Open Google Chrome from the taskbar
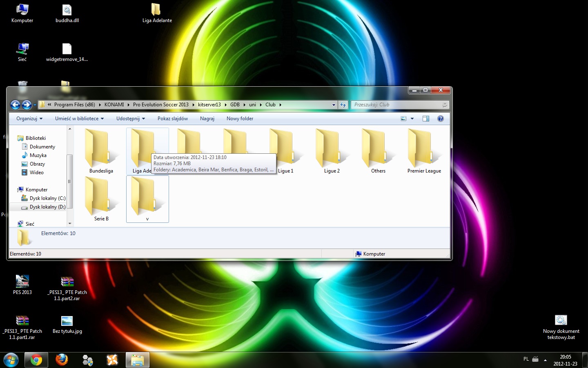The width and height of the screenshot is (588, 368). coord(36,360)
